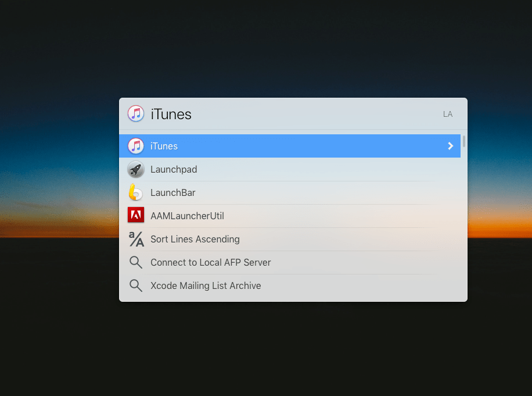532x396 pixels.
Task: Click the yellow LaunchBar app icon
Action: click(x=136, y=192)
